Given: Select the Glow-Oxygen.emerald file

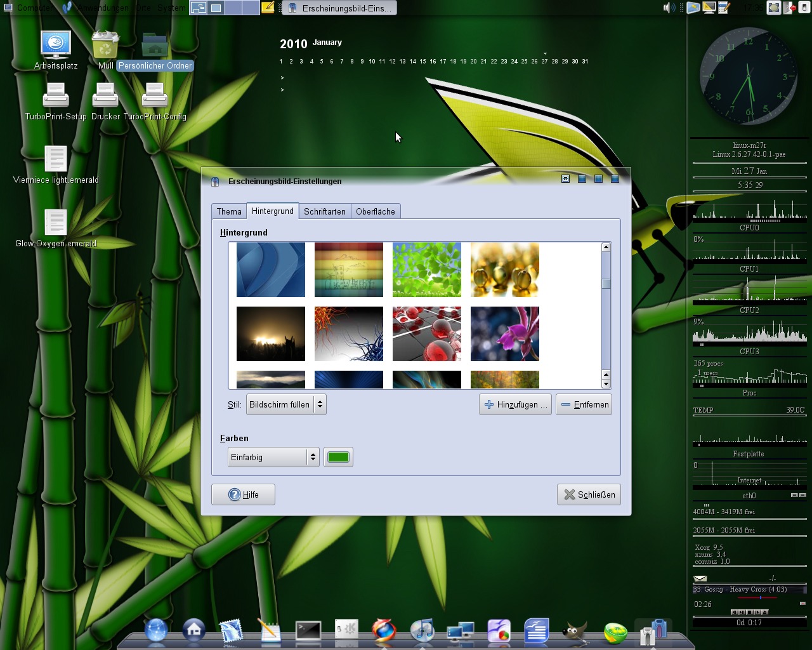Looking at the screenshot, I should tap(56, 229).
